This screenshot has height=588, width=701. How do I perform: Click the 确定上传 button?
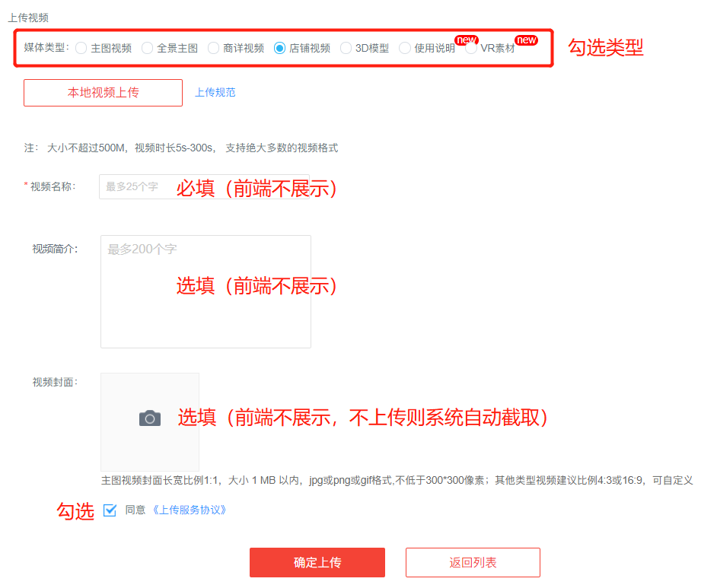coord(317,563)
